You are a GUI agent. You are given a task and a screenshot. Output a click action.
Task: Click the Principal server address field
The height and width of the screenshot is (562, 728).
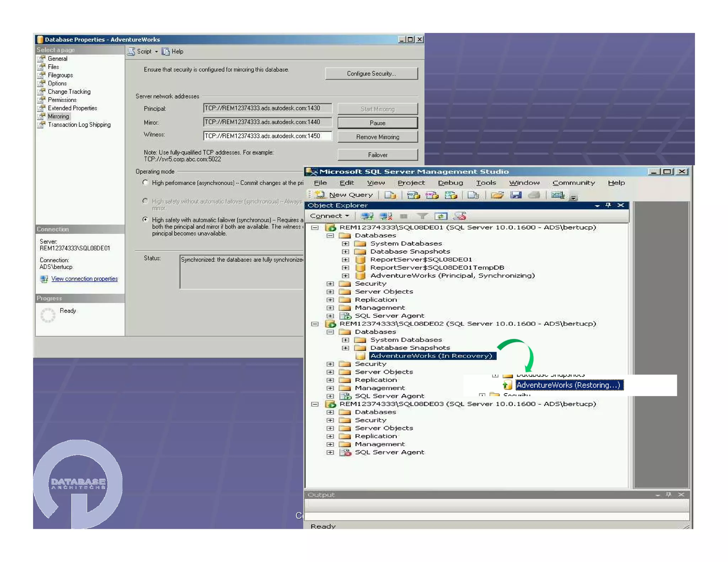[x=268, y=108]
